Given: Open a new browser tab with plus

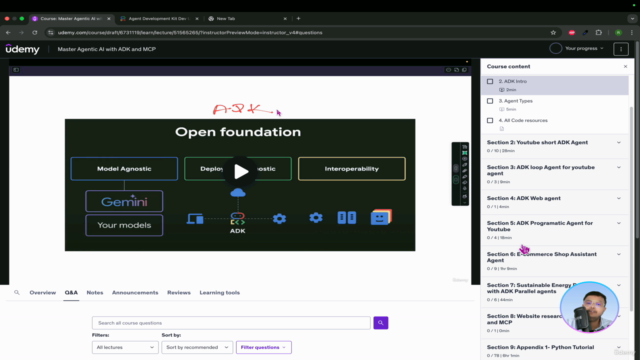Looking at the screenshot, I should coord(298,18).
